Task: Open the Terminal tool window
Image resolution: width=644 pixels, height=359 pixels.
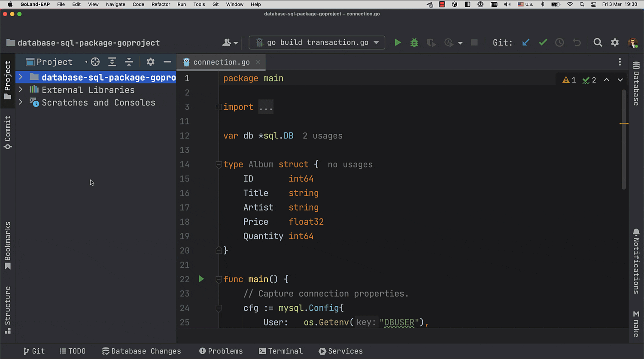Action: (281, 351)
